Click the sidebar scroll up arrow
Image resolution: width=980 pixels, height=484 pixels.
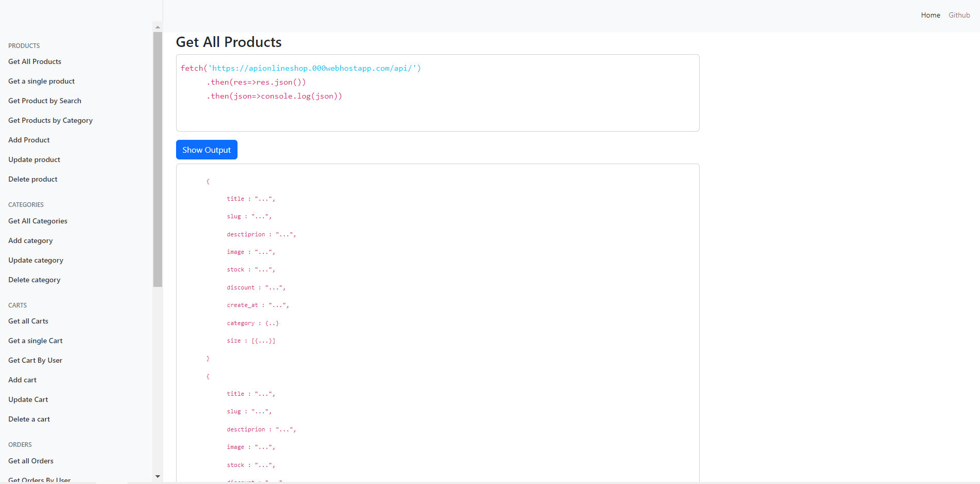(157, 27)
